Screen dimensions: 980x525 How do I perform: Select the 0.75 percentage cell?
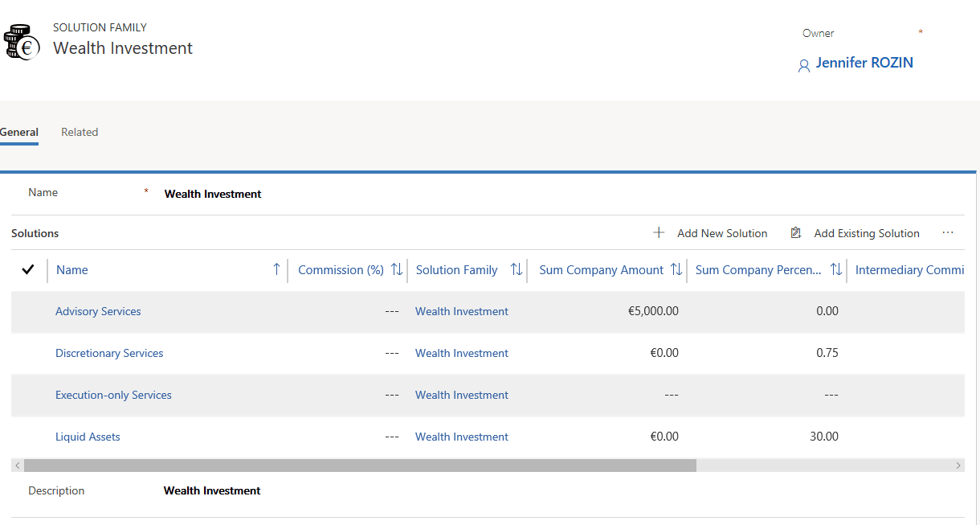[827, 353]
